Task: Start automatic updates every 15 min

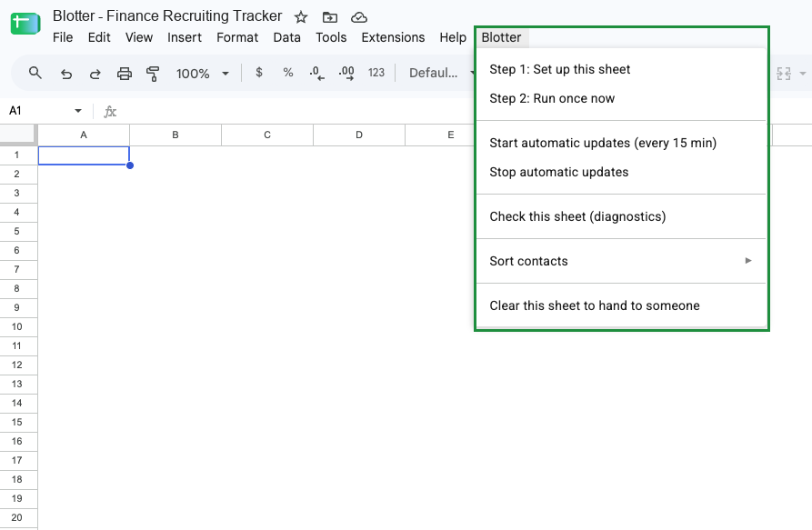Action: (621, 143)
